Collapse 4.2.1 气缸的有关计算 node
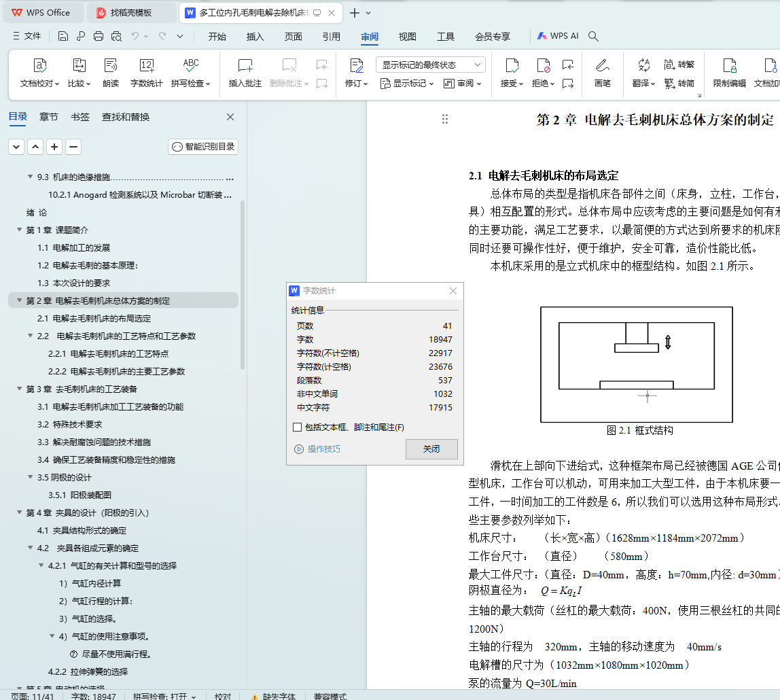 [41, 565]
